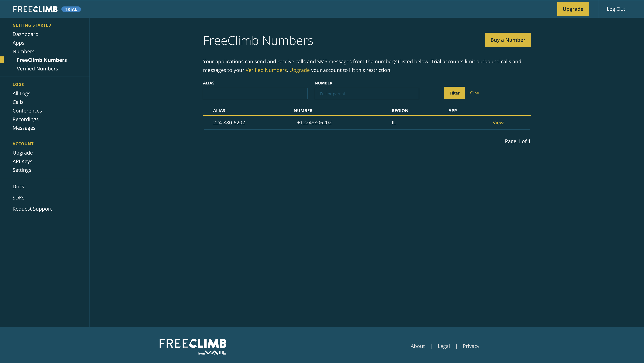Open API Keys under Account
Viewport: 644px width, 363px height.
tap(22, 161)
